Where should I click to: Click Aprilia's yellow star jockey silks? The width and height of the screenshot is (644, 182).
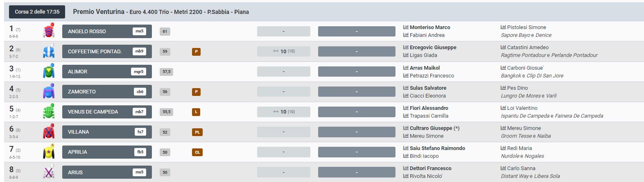pos(49,152)
